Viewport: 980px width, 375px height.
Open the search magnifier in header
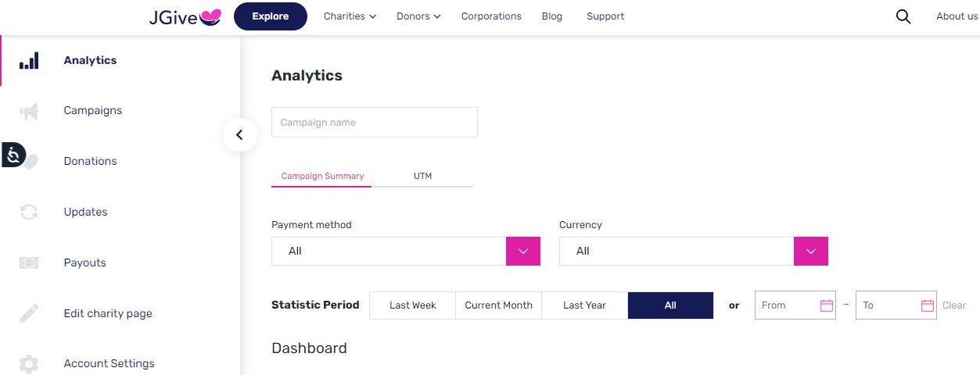[903, 16]
